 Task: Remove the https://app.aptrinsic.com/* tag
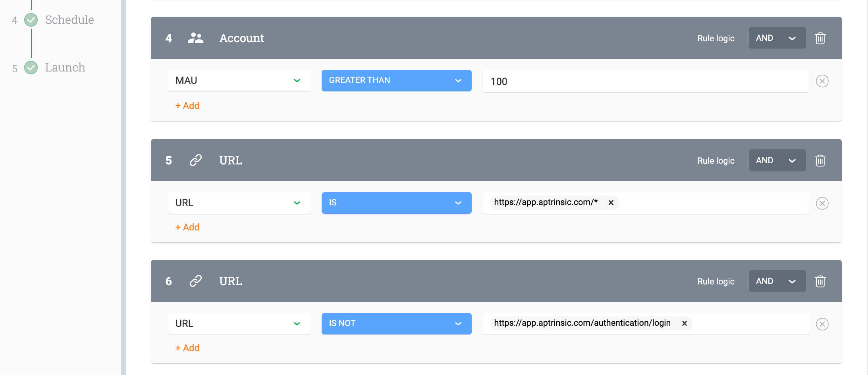(x=611, y=203)
